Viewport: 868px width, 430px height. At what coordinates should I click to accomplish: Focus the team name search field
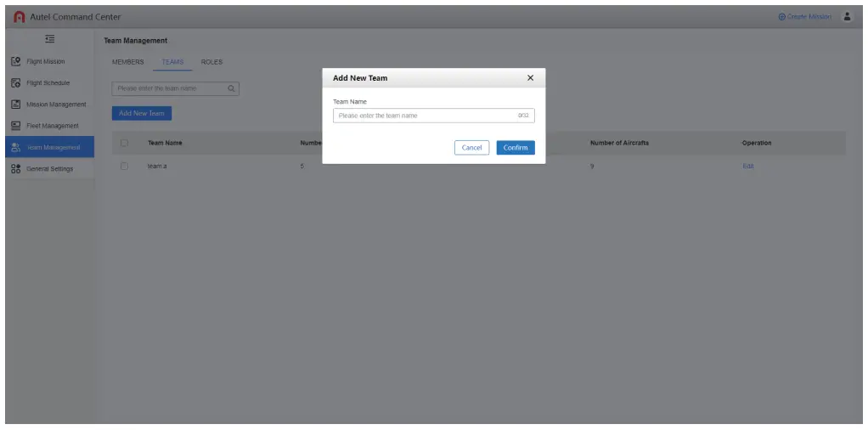pyautogui.click(x=176, y=88)
